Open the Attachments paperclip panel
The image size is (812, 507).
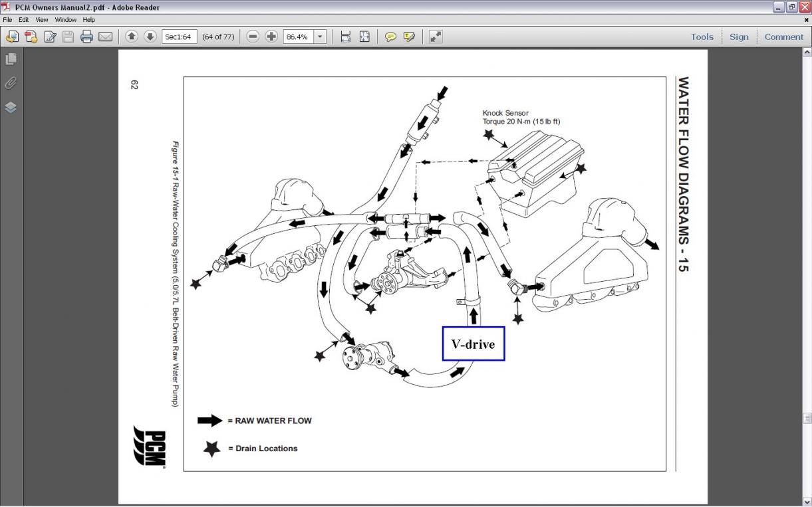click(10, 83)
